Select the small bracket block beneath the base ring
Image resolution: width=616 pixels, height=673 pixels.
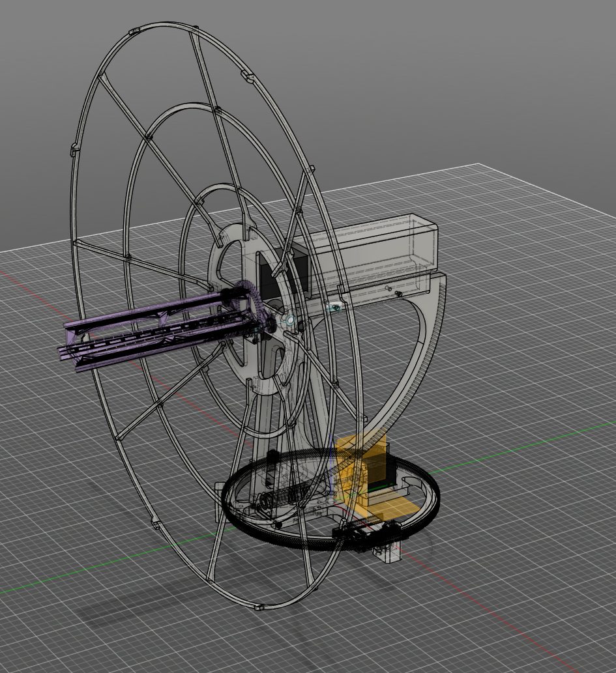[x=387, y=553]
